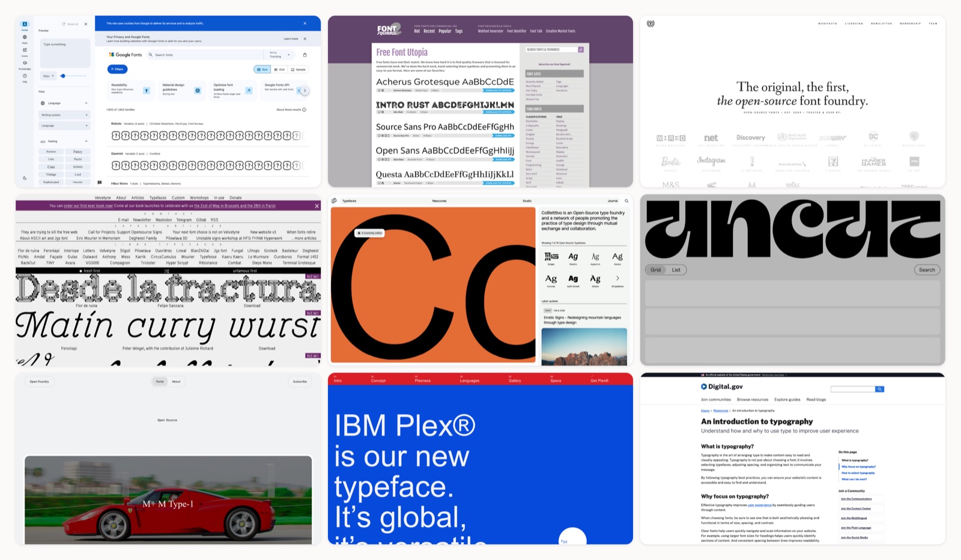This screenshot has width=961, height=560.
Task: Click the All typefaces arrow on Collletttivo
Action: point(617,278)
